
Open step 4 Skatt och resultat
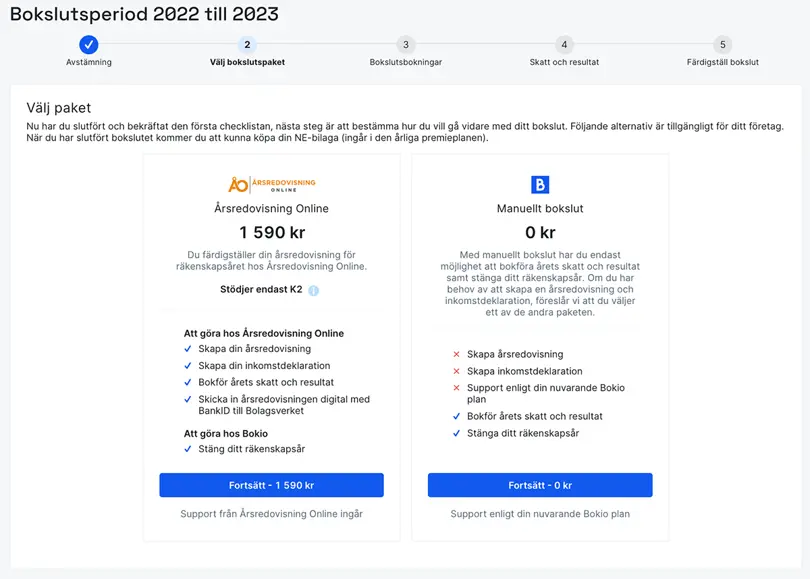click(x=564, y=45)
